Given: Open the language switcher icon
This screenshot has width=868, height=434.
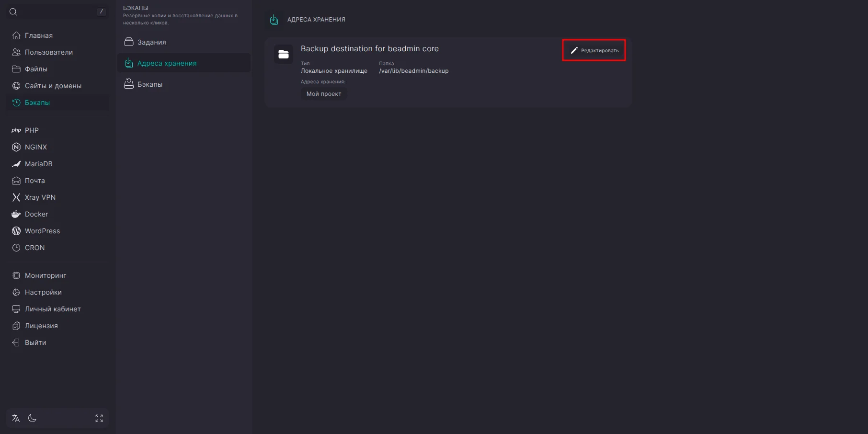Looking at the screenshot, I should click(x=16, y=418).
